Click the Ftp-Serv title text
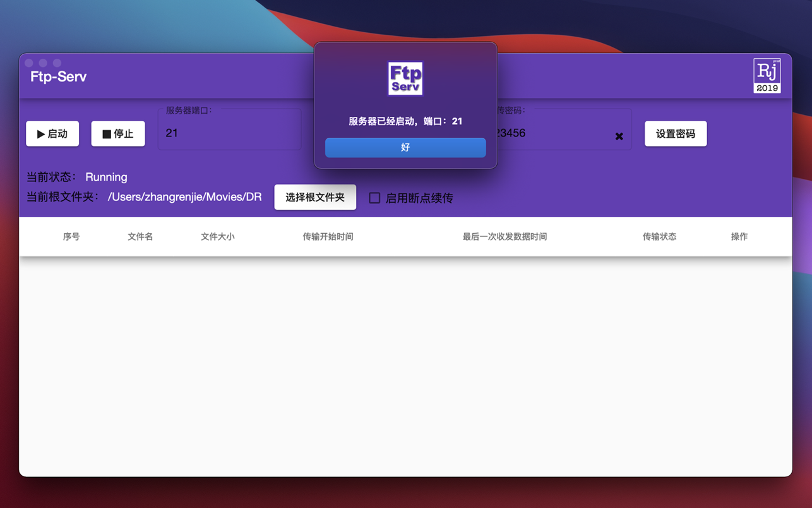Viewport: 812px width, 508px height. (x=59, y=76)
